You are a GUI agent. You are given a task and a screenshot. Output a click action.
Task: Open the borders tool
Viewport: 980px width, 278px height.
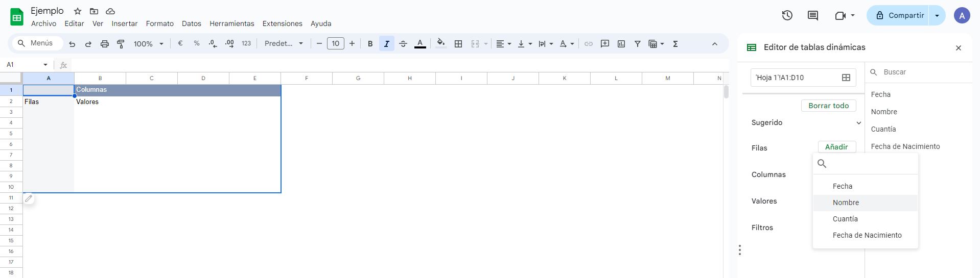pyautogui.click(x=458, y=44)
